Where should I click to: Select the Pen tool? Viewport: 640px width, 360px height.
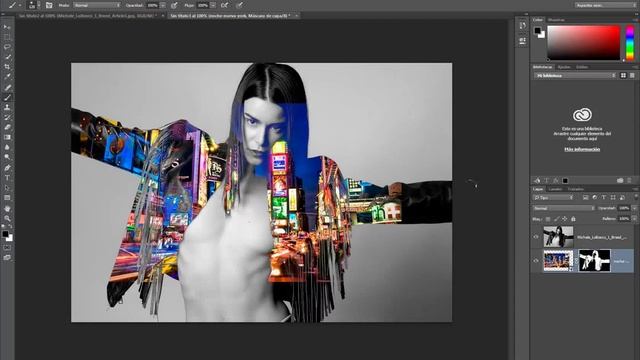click(x=7, y=168)
